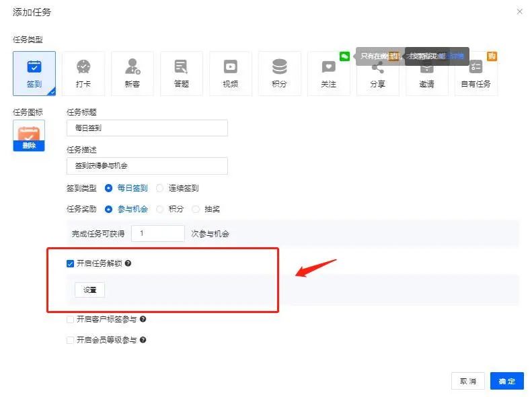Pick the 答题 task type

[x=181, y=73]
